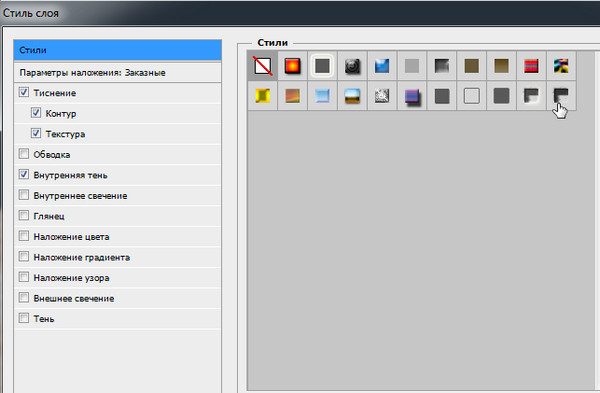
Task: Tick the Глянец checkbox
Action: (x=24, y=215)
